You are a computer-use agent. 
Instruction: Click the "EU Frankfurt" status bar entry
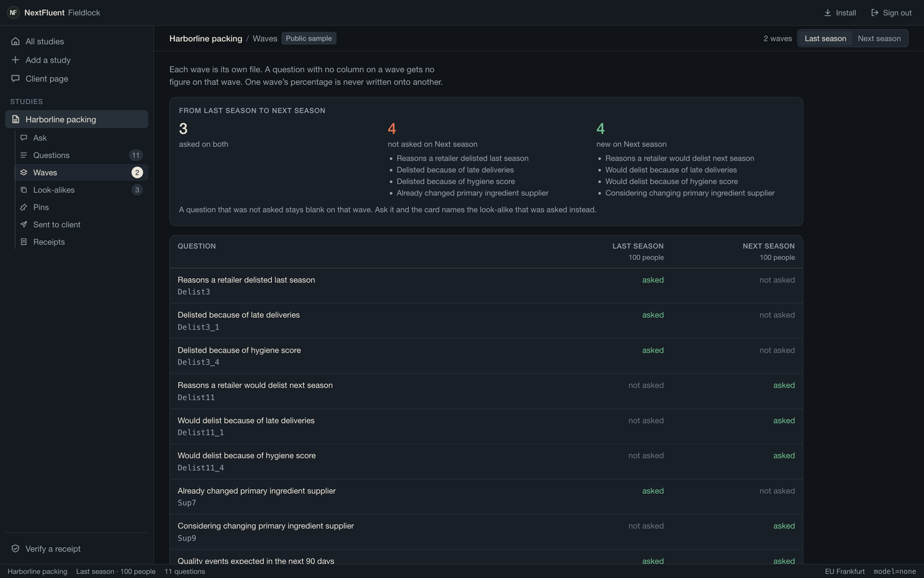click(844, 572)
